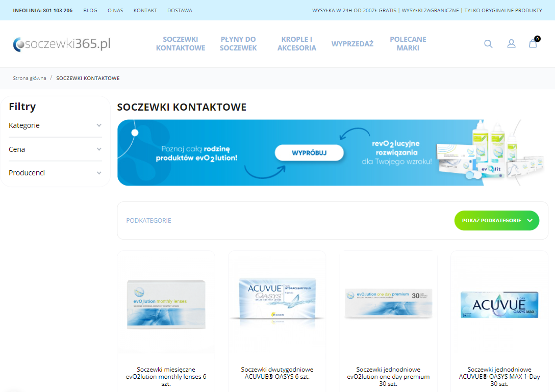This screenshot has height=392, width=555.
Task: Click the Wypróbuj banner button
Action: click(309, 153)
